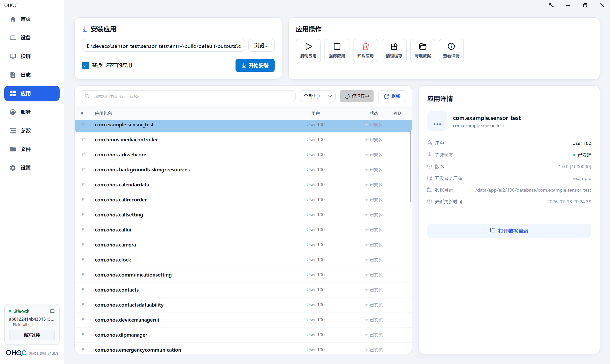Open 查看详情 info icon
This screenshot has width=610, height=364.
click(x=451, y=47)
